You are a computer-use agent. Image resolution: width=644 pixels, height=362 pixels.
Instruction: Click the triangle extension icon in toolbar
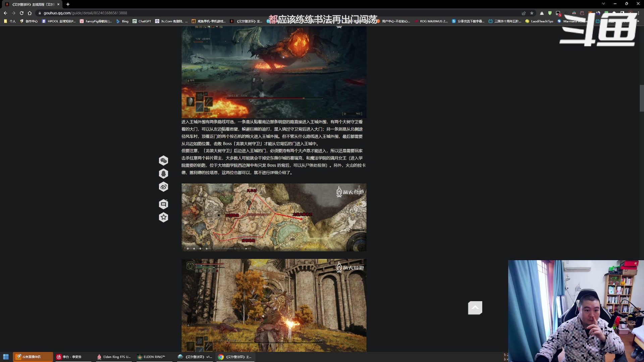pyautogui.click(x=542, y=13)
